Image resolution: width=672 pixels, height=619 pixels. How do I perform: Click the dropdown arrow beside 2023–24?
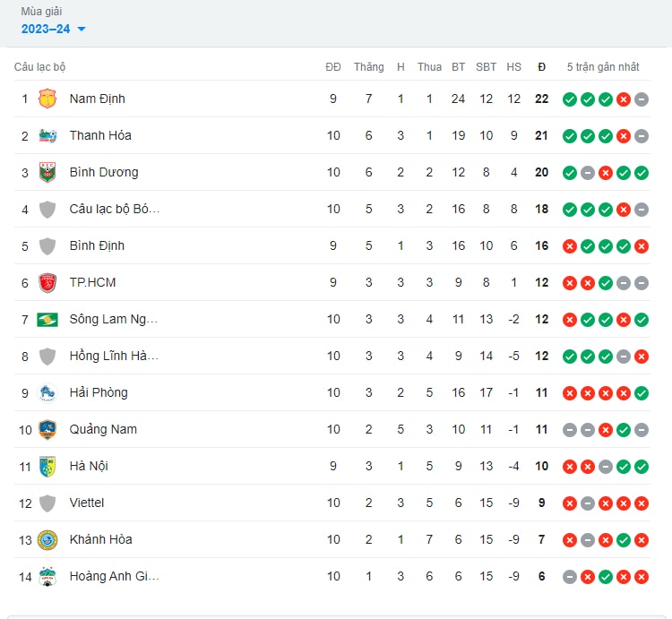[x=82, y=30]
